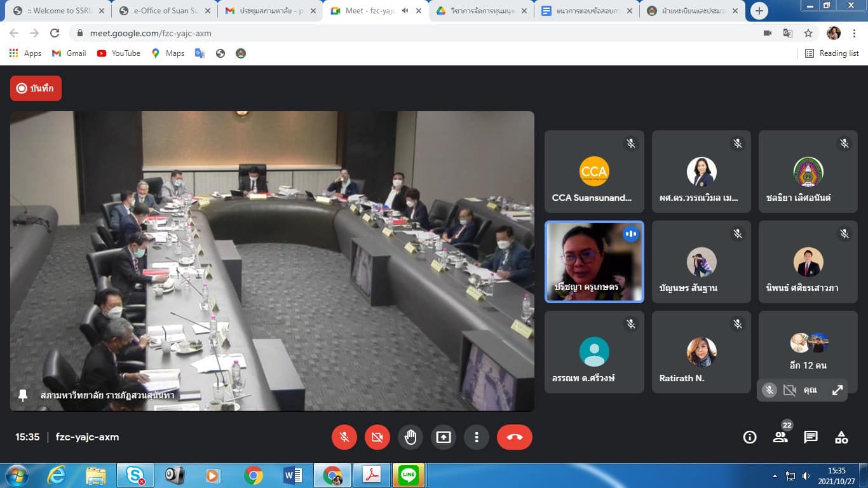The height and width of the screenshot is (488, 868).
Task: Open more options three-dot menu
Action: (477, 437)
